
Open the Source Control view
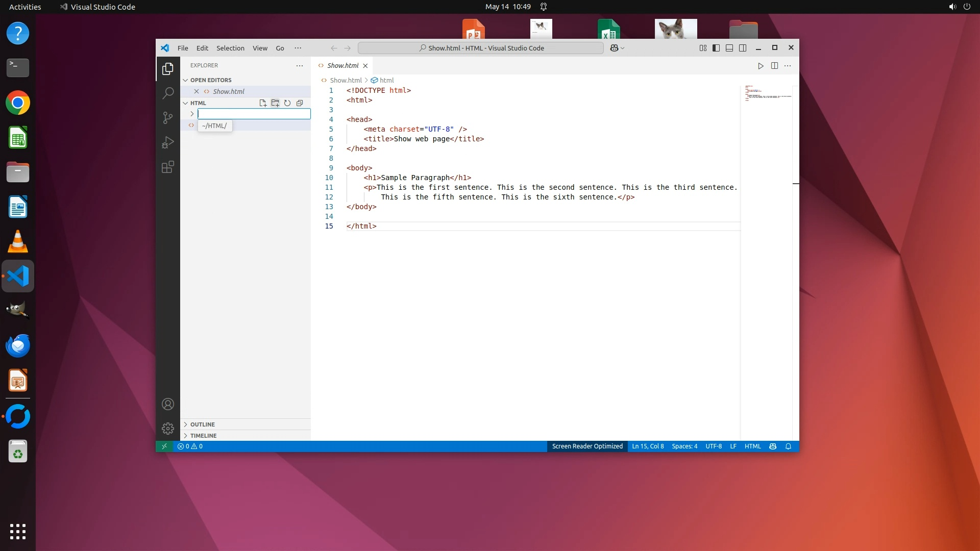168,118
